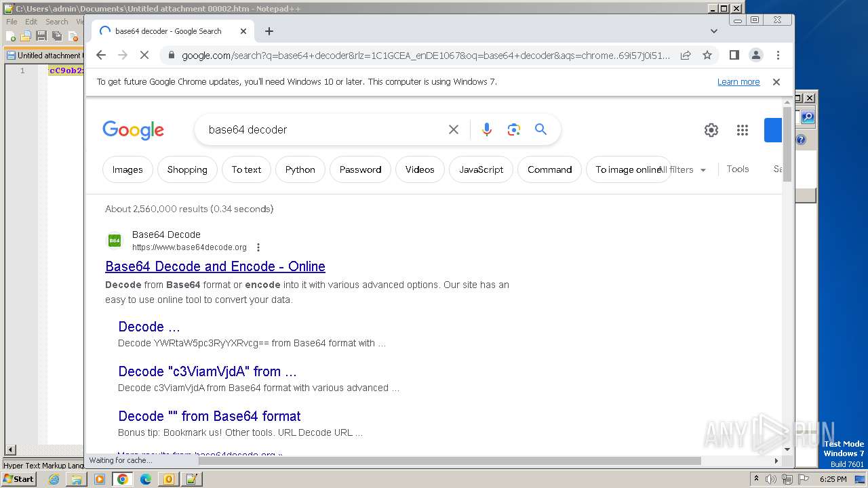
Task: Share this page from the address bar
Action: [686, 55]
